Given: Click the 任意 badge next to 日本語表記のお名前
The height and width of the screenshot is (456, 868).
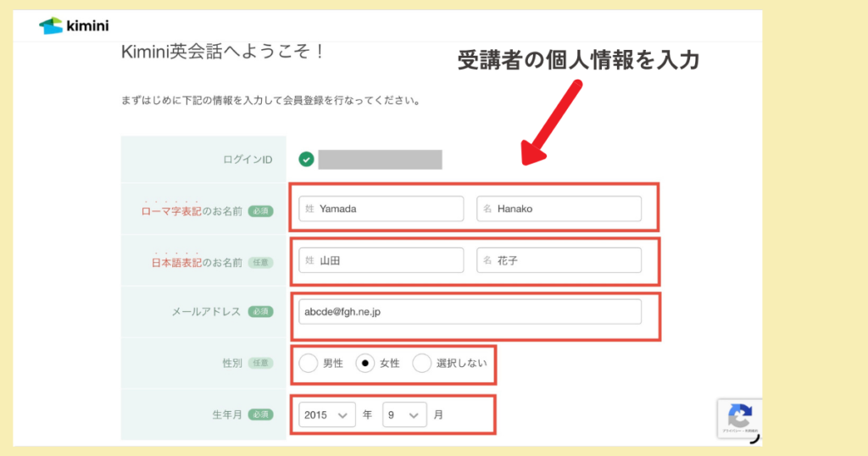Looking at the screenshot, I should (260, 263).
